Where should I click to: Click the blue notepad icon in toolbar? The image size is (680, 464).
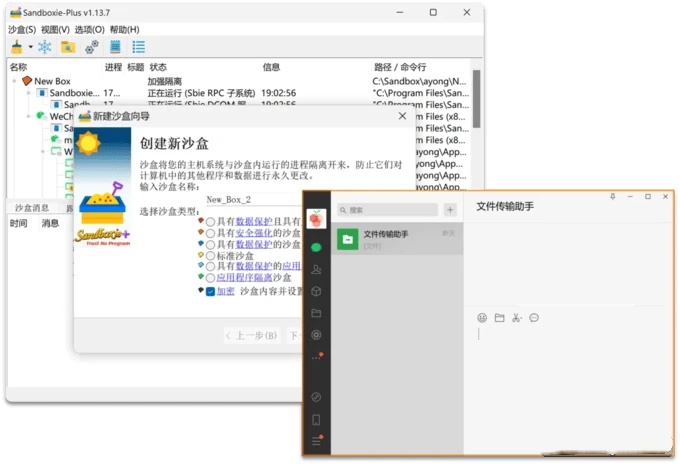tap(115, 47)
